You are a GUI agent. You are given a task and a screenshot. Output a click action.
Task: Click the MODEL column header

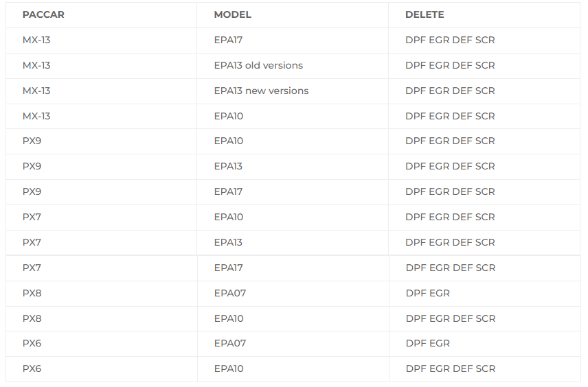pyautogui.click(x=232, y=14)
